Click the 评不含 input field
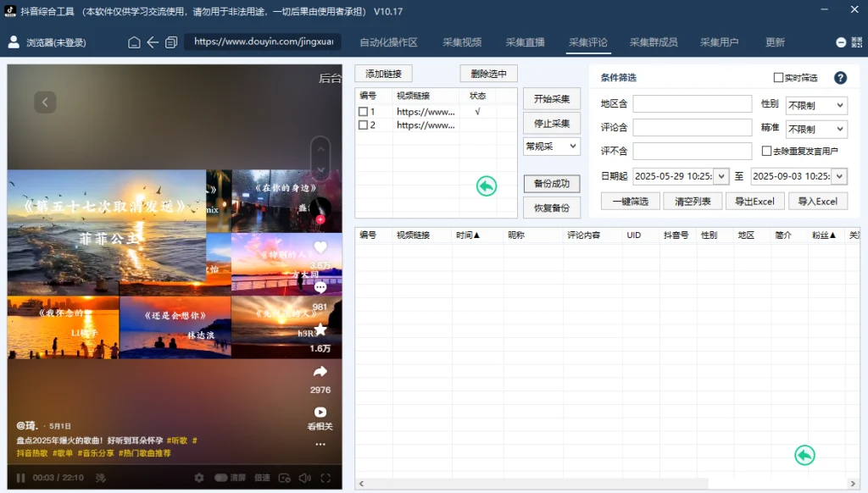This screenshot has width=868, height=493. click(693, 151)
